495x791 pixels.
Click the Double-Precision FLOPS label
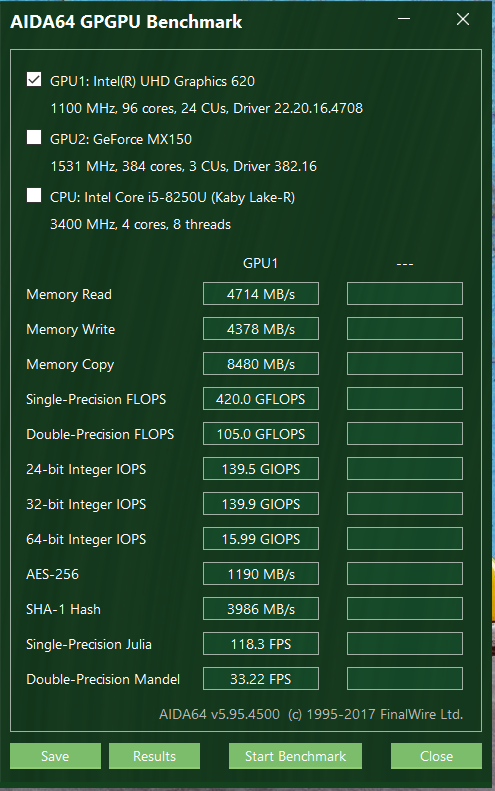pyautogui.click(x=100, y=434)
